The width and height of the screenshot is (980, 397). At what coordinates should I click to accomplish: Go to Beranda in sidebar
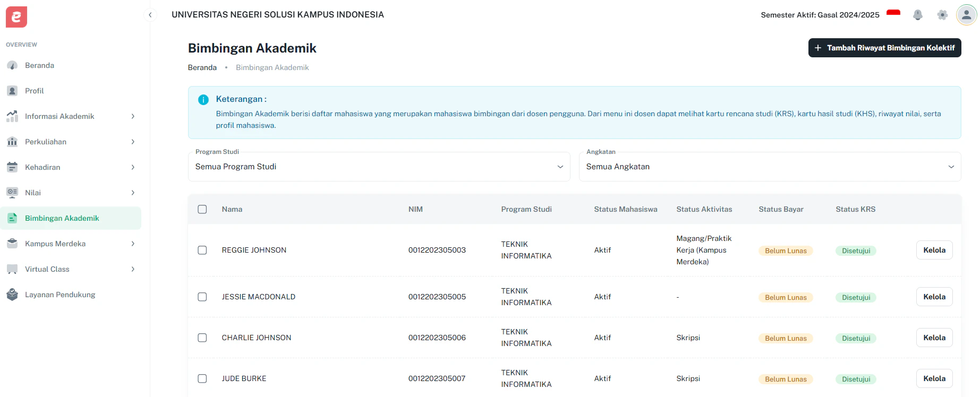[71, 65]
